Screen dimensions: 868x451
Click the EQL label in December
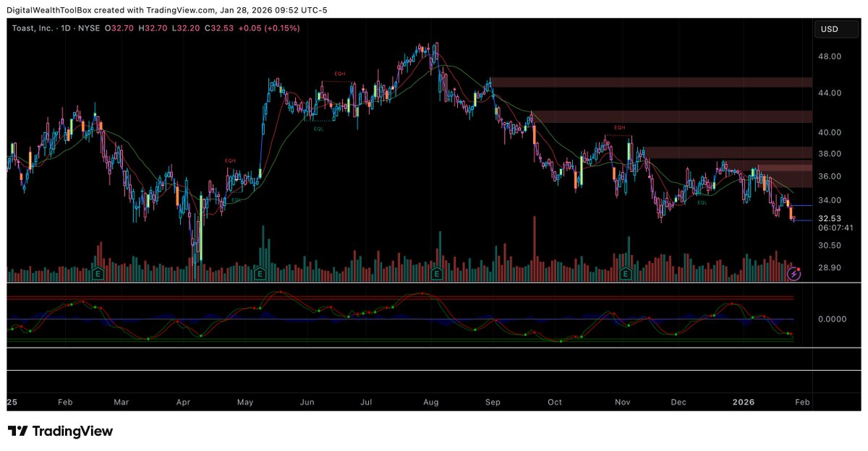tap(702, 203)
